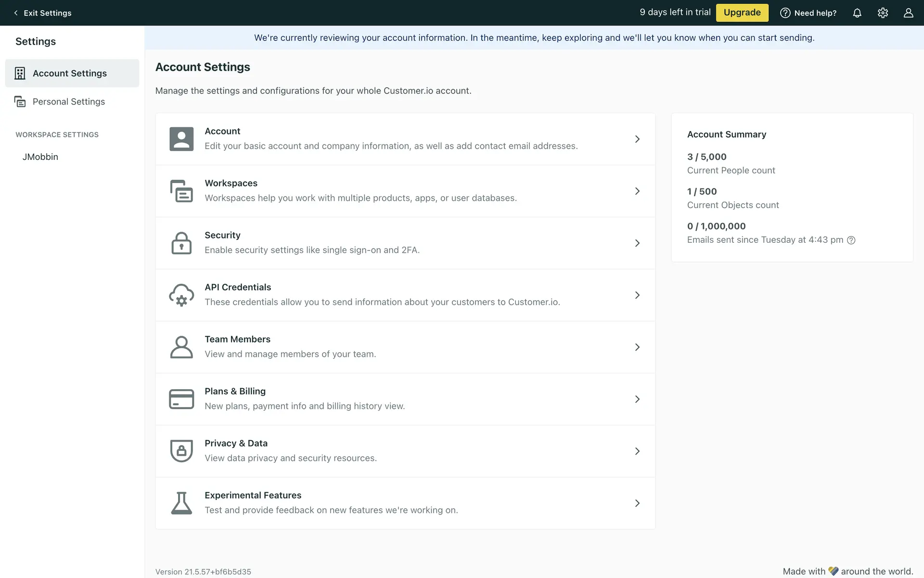Click the notifications bell icon

[x=857, y=13]
